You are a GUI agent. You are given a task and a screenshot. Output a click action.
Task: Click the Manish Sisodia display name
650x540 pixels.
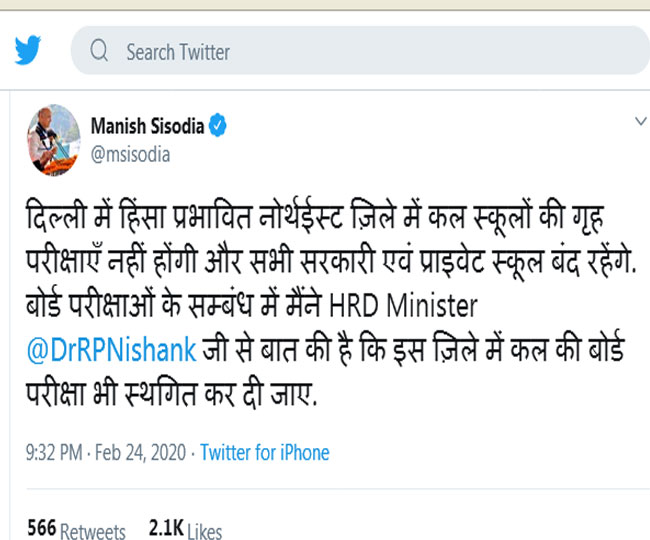147,126
